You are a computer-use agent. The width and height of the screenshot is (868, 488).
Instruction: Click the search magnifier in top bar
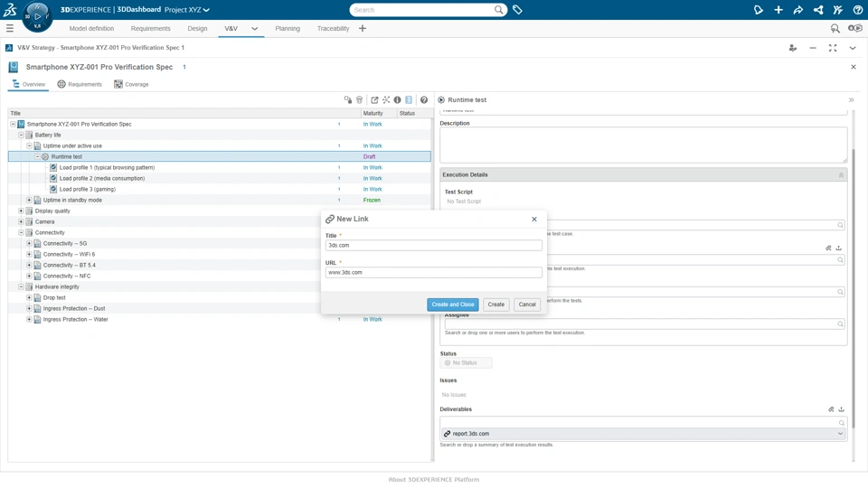(498, 9)
